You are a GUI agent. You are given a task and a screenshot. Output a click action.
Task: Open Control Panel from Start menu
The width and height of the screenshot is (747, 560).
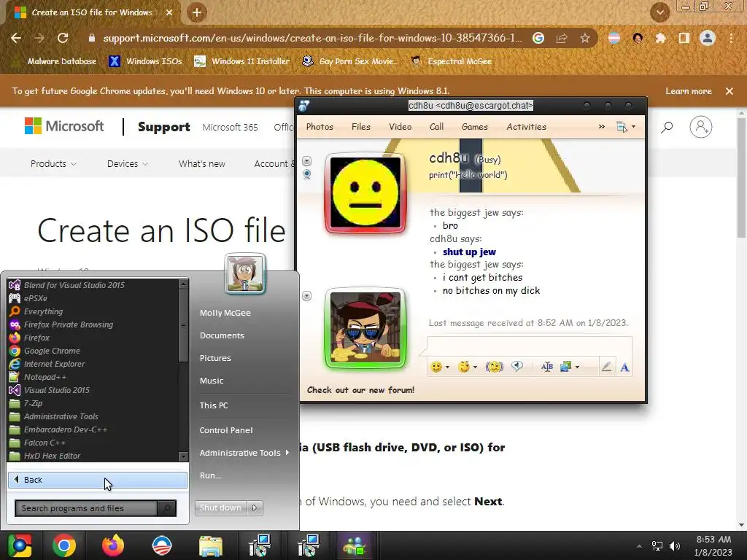click(226, 430)
